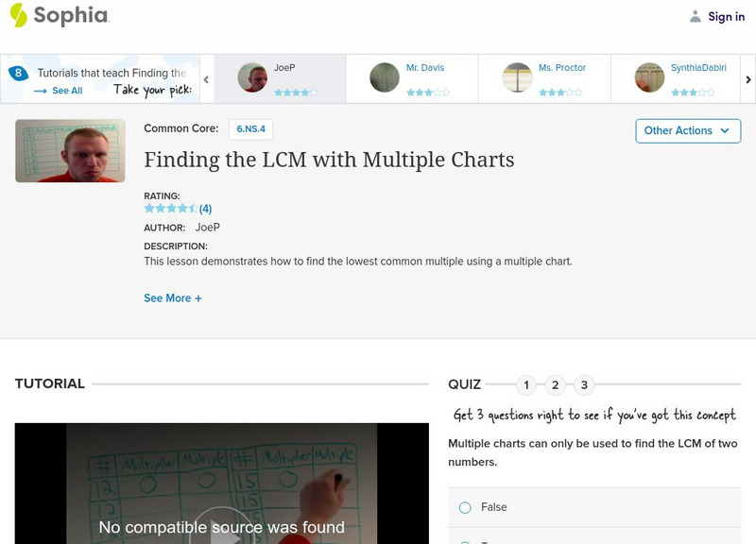Screen dimensions: 756x544
Task: Select Ms. Proctor's tutor avatar
Action: [517, 76]
